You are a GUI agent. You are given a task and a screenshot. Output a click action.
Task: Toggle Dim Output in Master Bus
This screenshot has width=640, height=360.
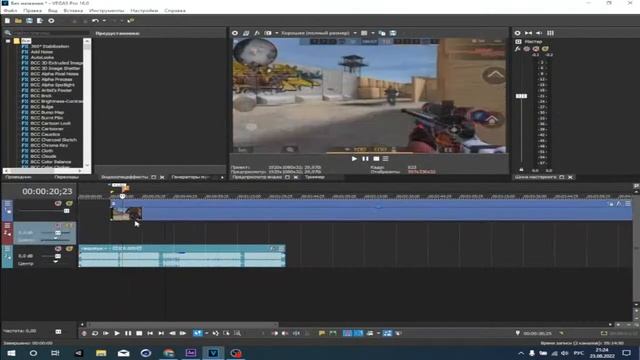pyautogui.click(x=539, y=33)
